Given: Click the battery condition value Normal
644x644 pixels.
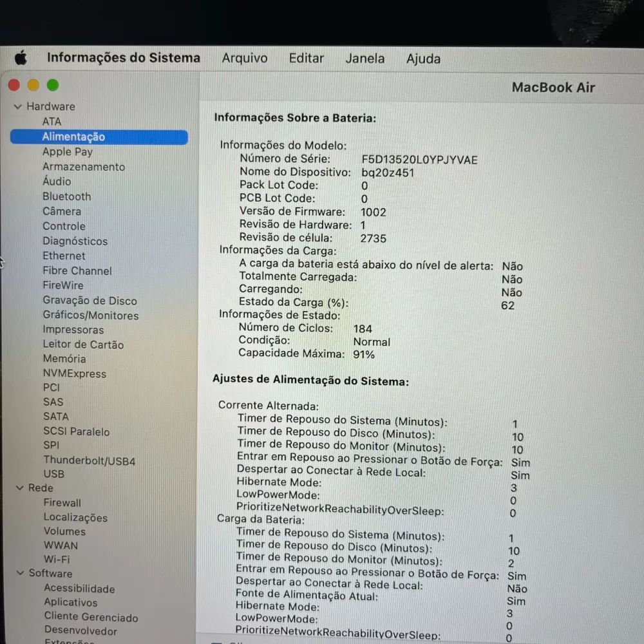Looking at the screenshot, I should point(372,342).
